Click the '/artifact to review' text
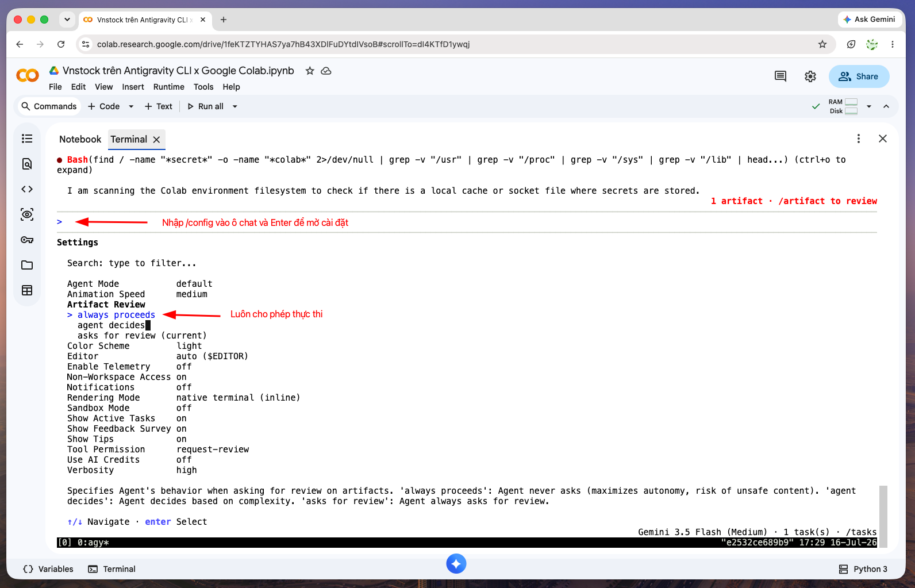The height and width of the screenshot is (588, 915). coord(828,201)
